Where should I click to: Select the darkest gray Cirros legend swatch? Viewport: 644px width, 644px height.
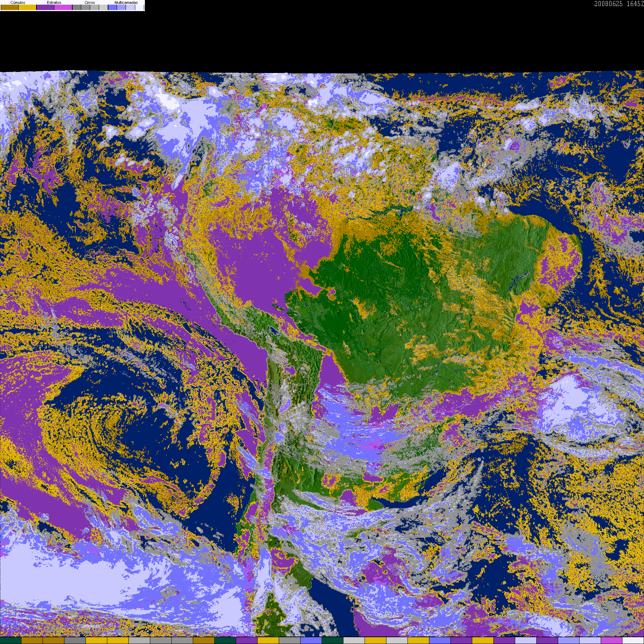point(77,7)
